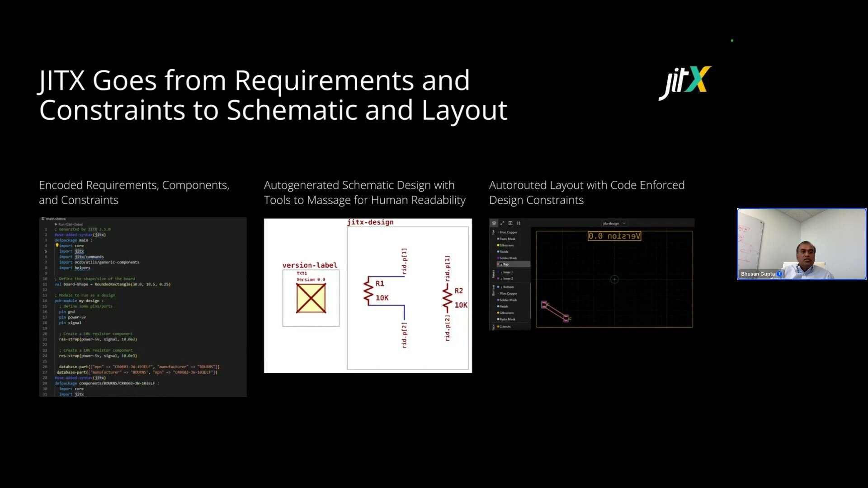The width and height of the screenshot is (868, 488).
Task: Click the Bhusan Gupta webcam thumbnail
Action: click(x=801, y=244)
